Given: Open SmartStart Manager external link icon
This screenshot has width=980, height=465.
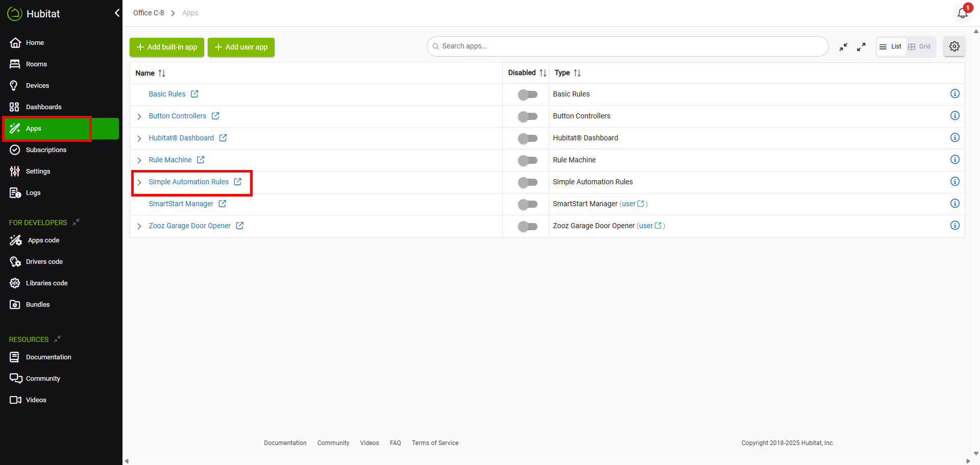Looking at the screenshot, I should pyautogui.click(x=223, y=204).
